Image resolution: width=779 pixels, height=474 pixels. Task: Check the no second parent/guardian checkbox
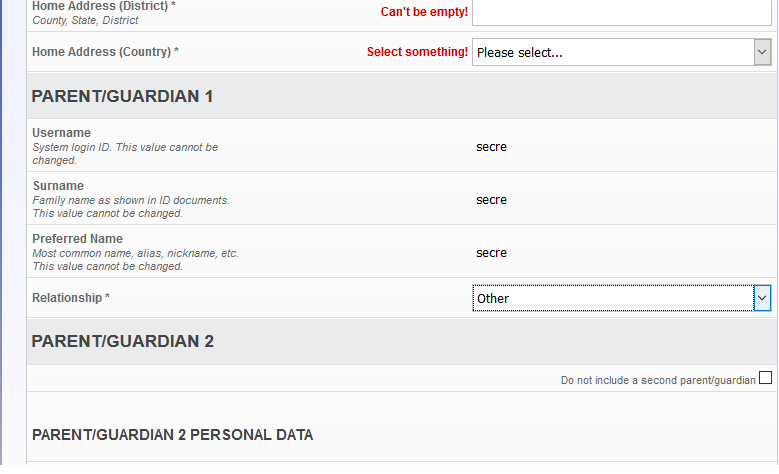[x=766, y=378]
